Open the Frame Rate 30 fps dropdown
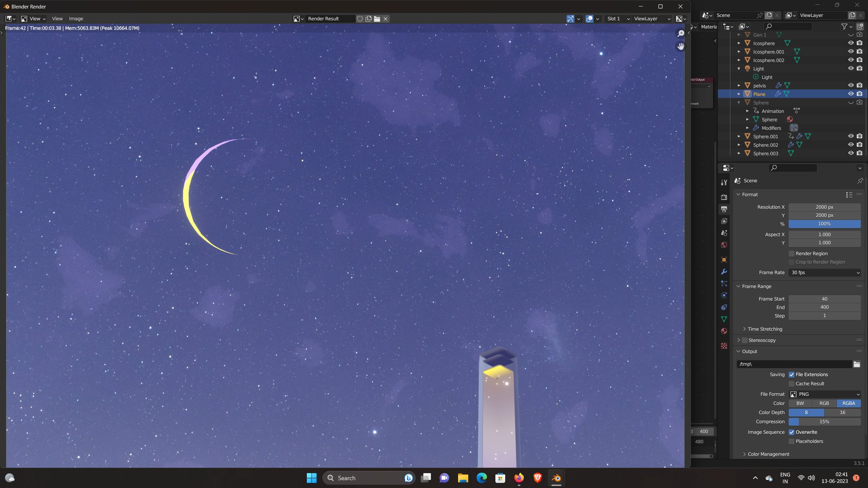This screenshot has height=488, width=868. pos(824,272)
